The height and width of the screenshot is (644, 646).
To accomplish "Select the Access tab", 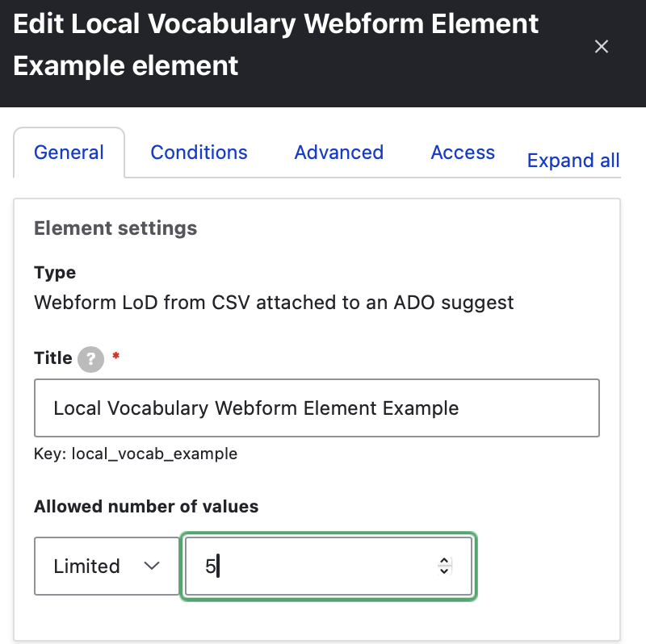I will [463, 153].
